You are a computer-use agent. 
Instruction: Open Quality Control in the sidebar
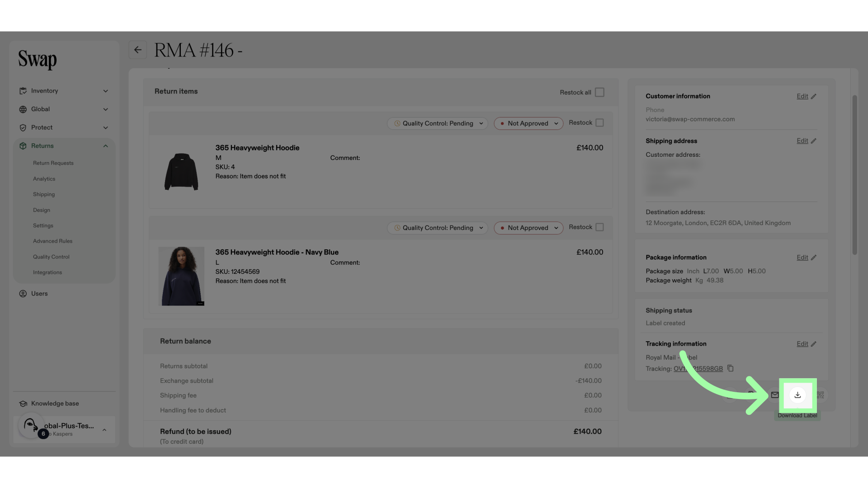51,257
